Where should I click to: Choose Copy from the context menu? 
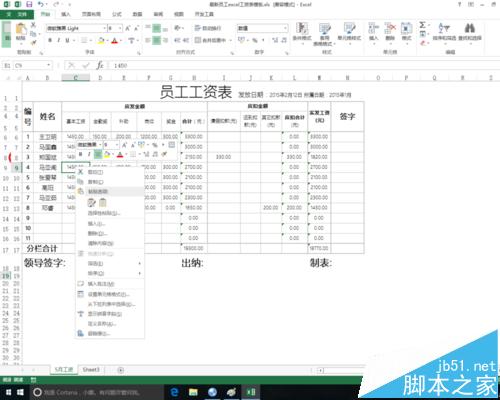110,182
